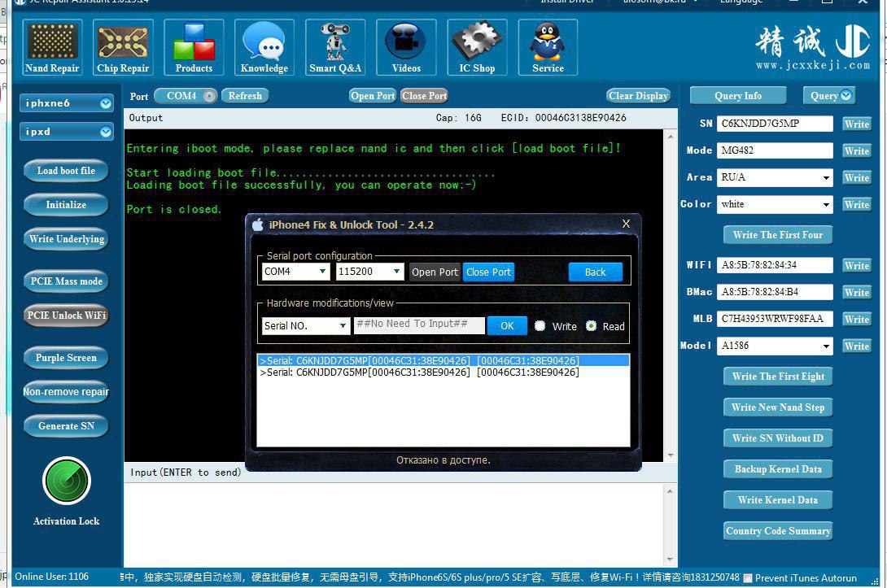The height and width of the screenshot is (588, 887).
Task: Click Close Port in the main toolbar
Action: [x=424, y=96]
